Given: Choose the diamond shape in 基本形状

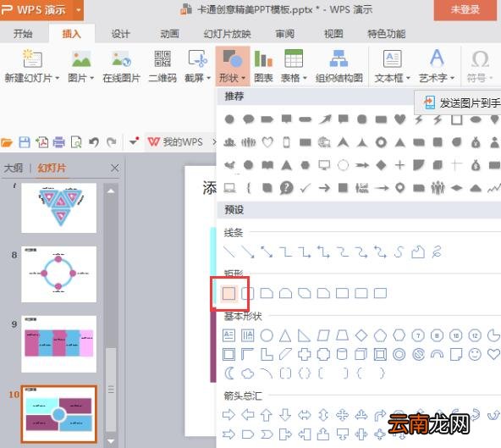Looking at the screenshot, I should click(x=361, y=335).
